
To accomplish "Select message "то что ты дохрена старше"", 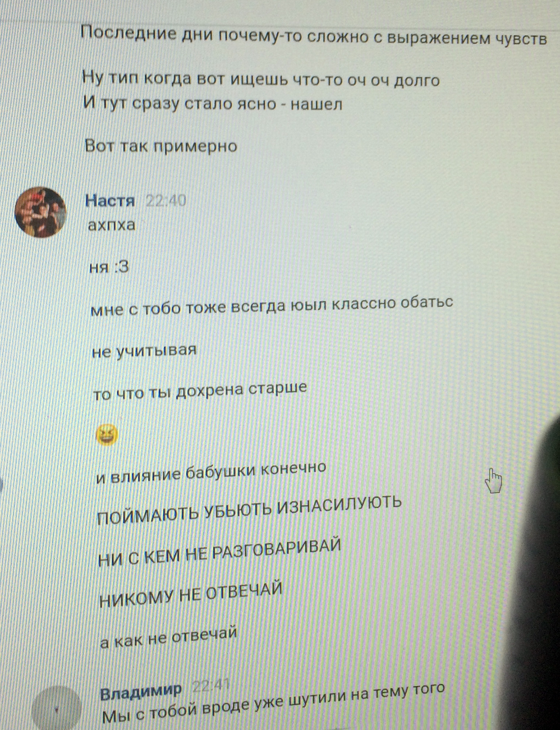I will pos(200,391).
